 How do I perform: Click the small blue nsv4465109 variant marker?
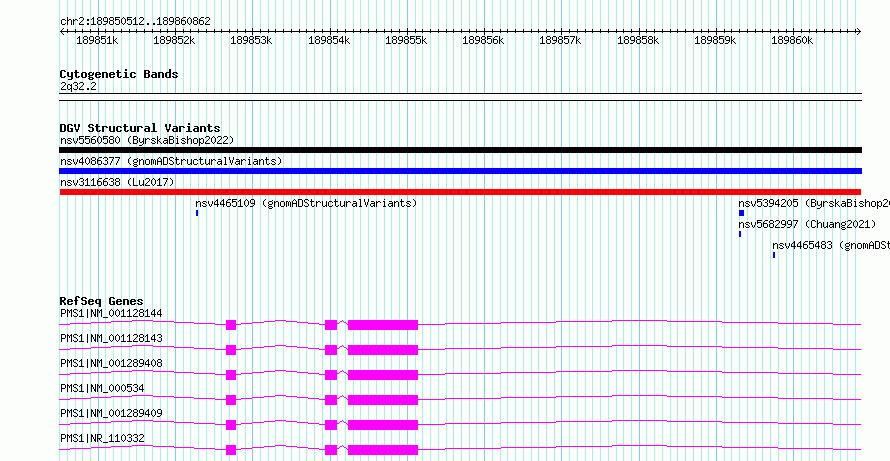(197, 213)
